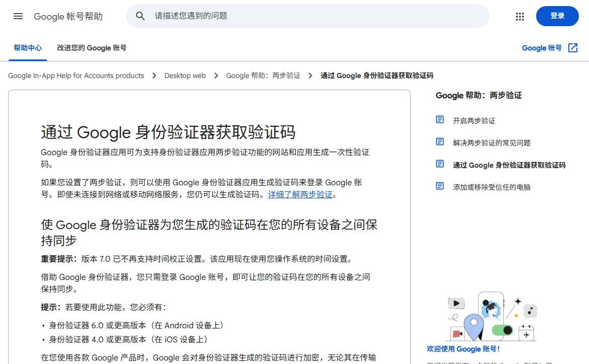The width and height of the screenshot is (589, 364).
Task: Open the 开启两步验证 sidebar article
Action: [x=474, y=120]
